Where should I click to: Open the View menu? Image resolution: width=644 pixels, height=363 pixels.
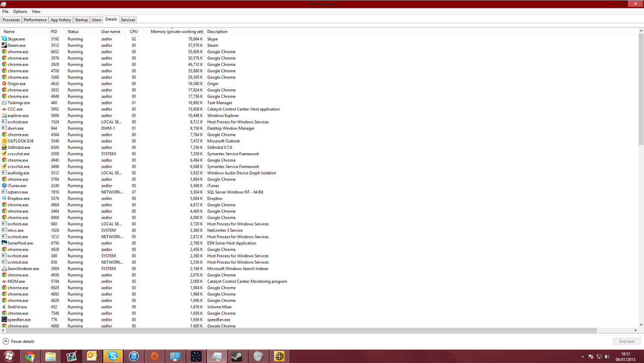point(36,12)
